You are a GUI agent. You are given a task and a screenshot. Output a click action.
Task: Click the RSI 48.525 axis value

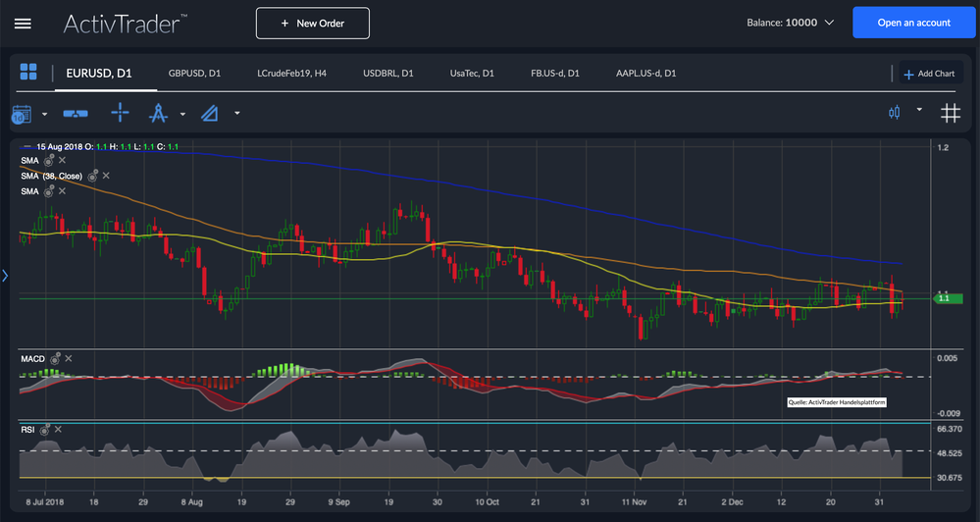[950, 453]
